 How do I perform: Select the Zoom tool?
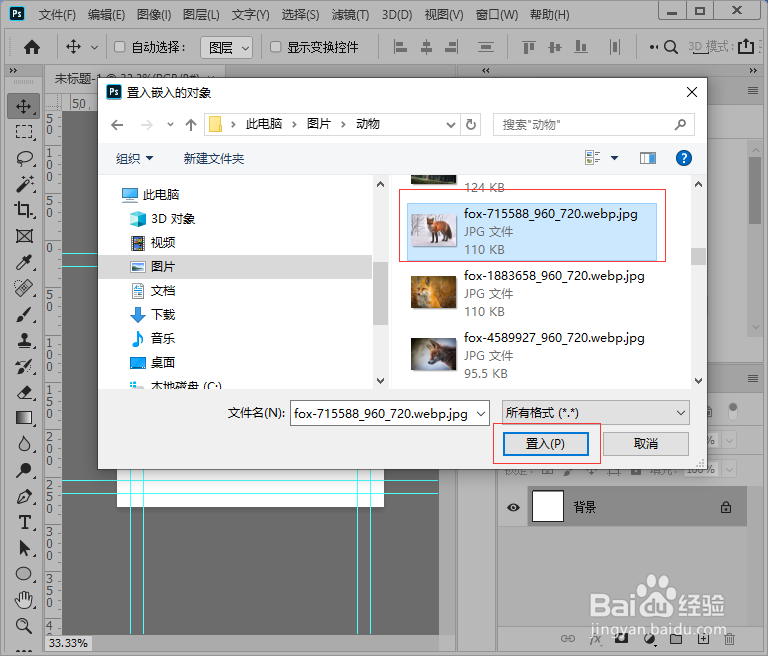click(24, 626)
